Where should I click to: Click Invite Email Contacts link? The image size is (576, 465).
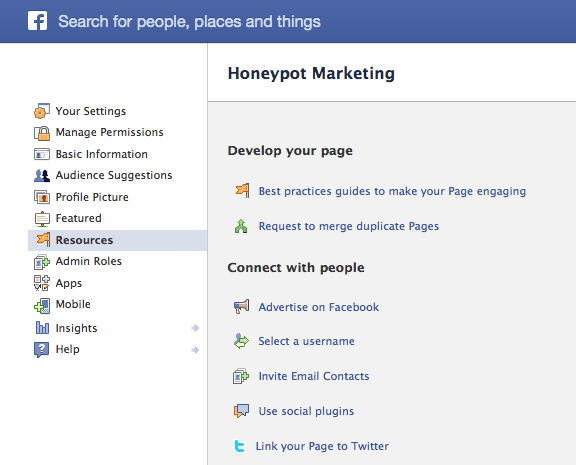[314, 376]
